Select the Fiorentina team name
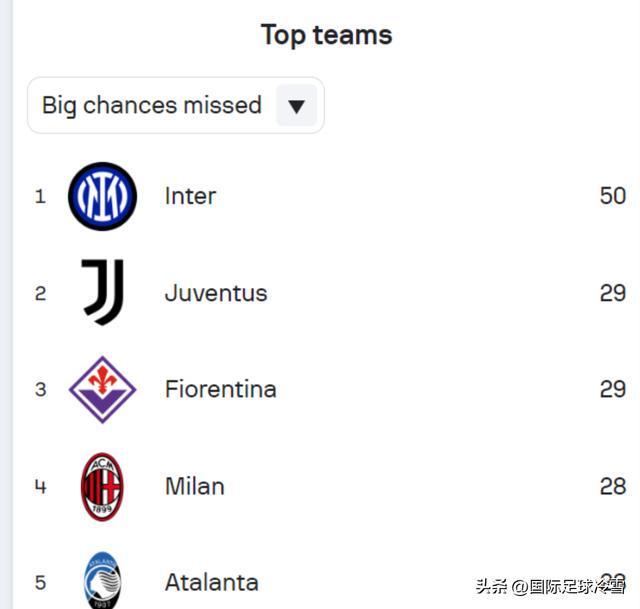The width and height of the screenshot is (640, 609). [220, 389]
